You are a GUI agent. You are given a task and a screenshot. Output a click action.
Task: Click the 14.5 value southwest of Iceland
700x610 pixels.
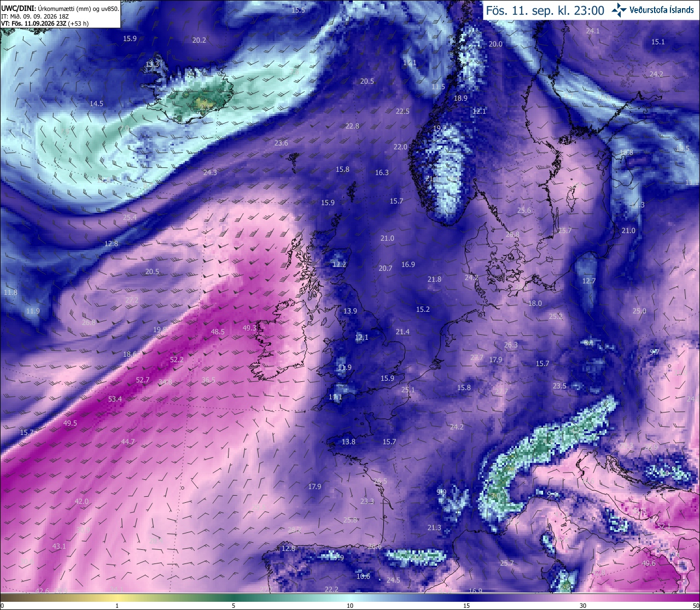click(96, 103)
